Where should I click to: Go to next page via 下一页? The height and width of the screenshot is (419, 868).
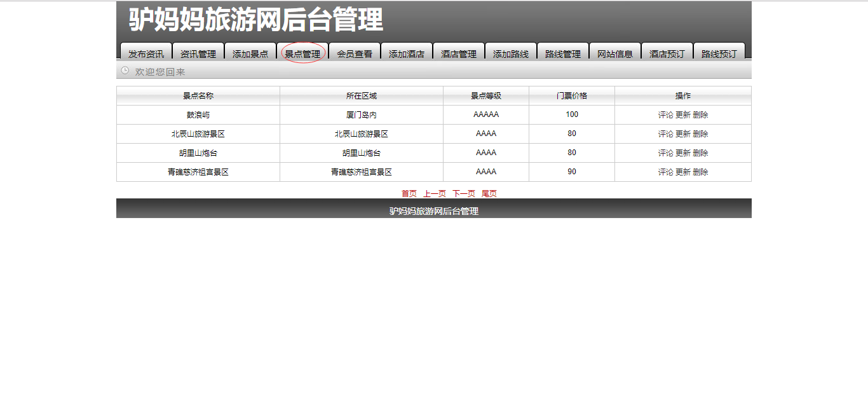click(464, 194)
